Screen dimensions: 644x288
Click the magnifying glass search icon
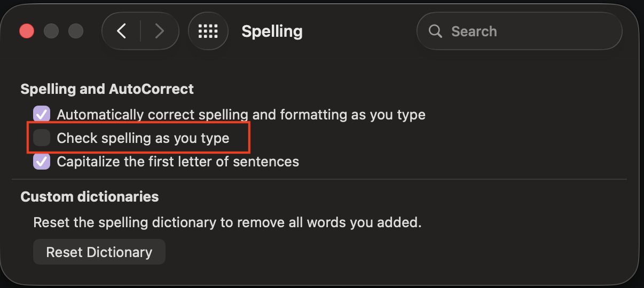pos(435,31)
